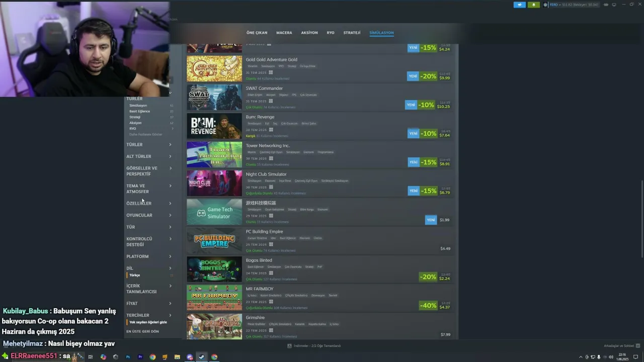Open File Explorer from the taskbar
Screen dimensions: 644x362
click(177, 357)
